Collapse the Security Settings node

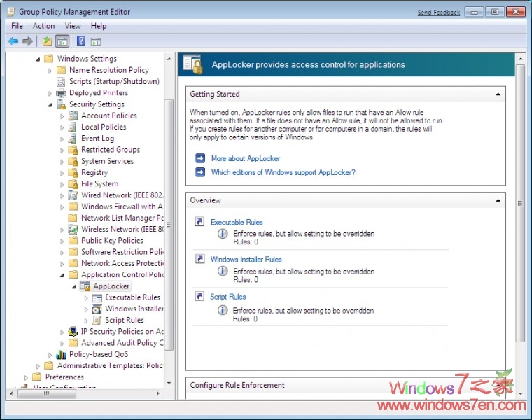[50, 105]
